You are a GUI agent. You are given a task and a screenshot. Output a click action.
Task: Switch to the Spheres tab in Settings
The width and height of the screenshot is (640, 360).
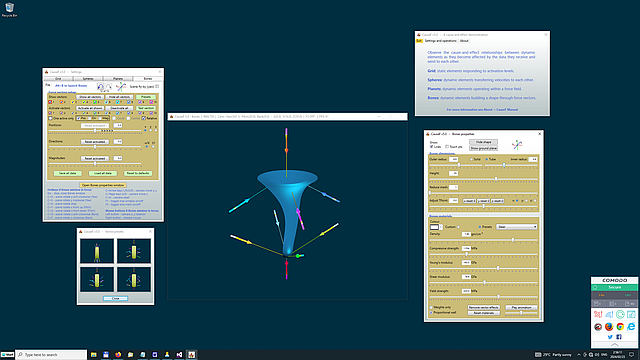point(88,78)
